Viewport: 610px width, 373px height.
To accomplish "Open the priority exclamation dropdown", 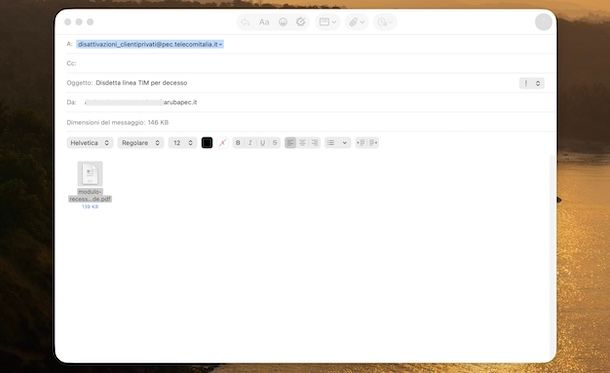I will [531, 83].
